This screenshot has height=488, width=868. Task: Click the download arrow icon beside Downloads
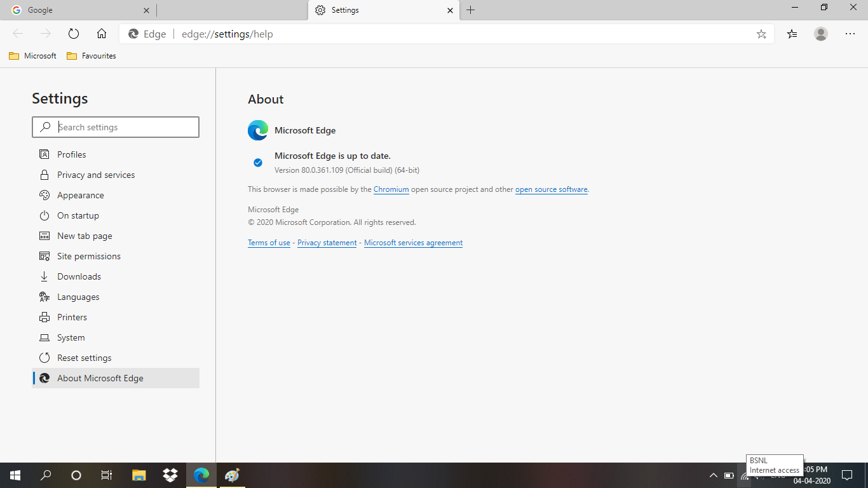44,276
